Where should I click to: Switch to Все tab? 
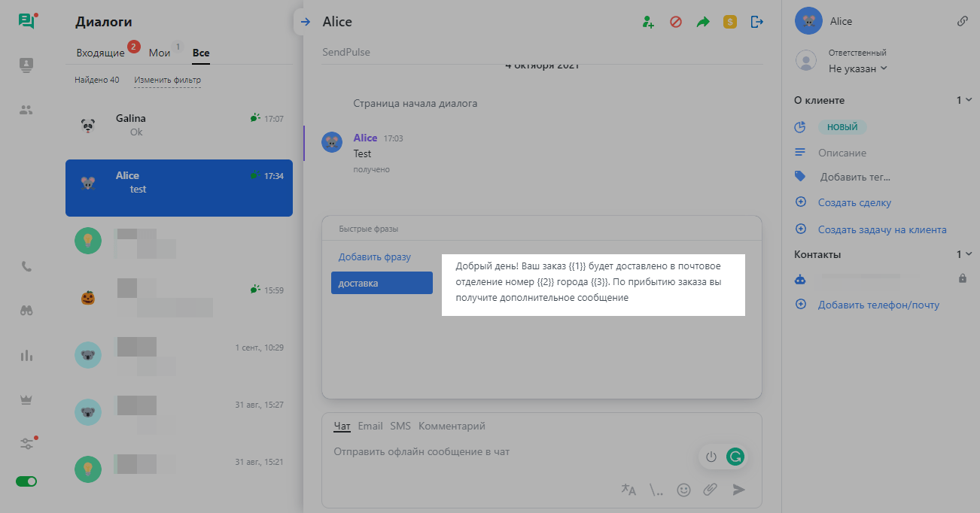[201, 53]
